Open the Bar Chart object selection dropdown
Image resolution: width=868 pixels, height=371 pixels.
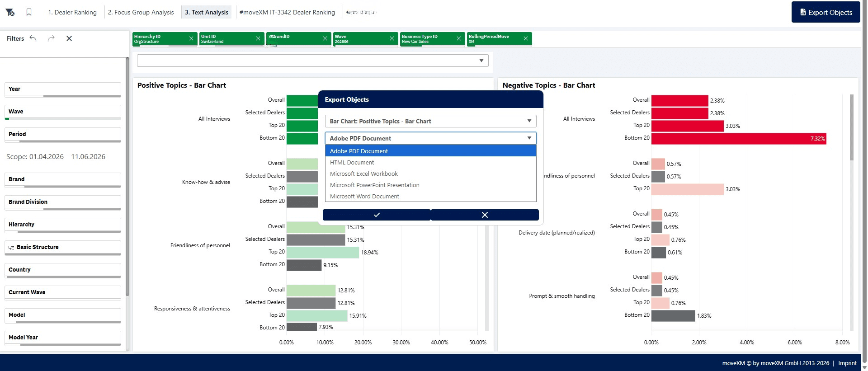point(430,121)
